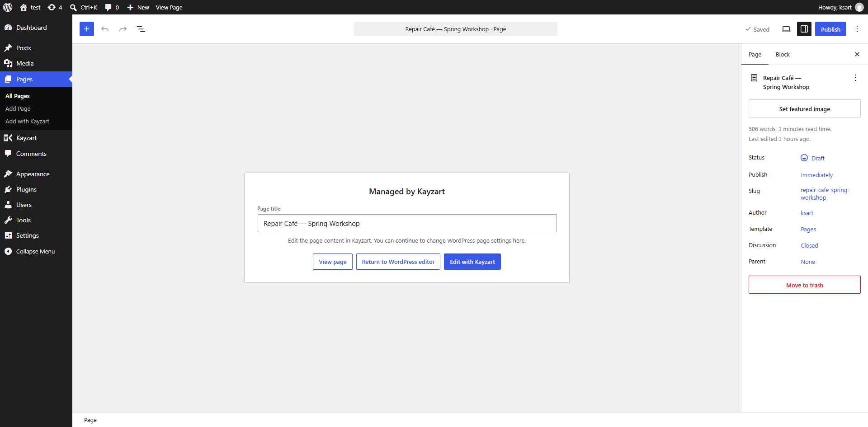Open the New content menu

click(138, 7)
